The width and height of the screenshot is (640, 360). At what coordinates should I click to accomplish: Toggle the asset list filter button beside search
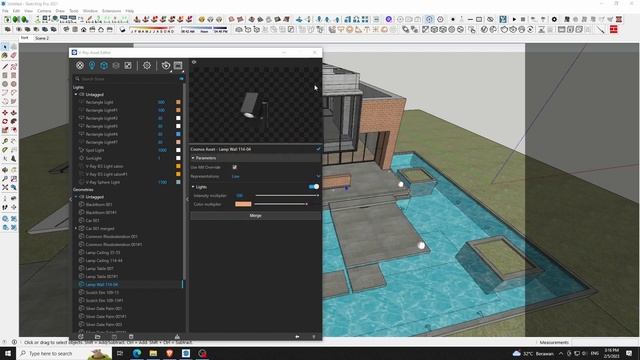pyautogui.click(x=181, y=78)
